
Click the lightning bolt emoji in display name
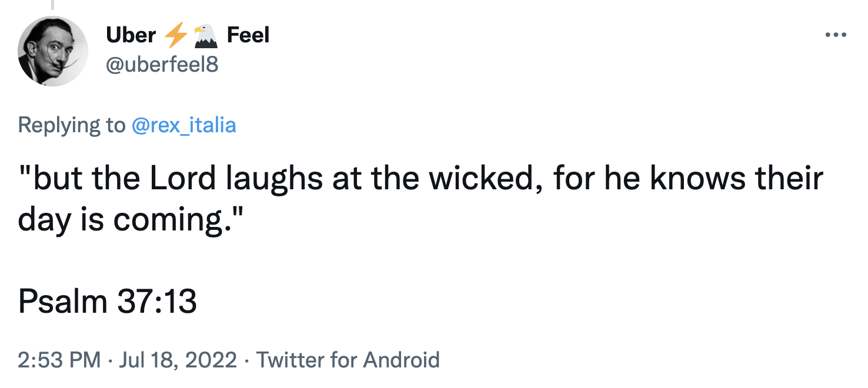(175, 36)
